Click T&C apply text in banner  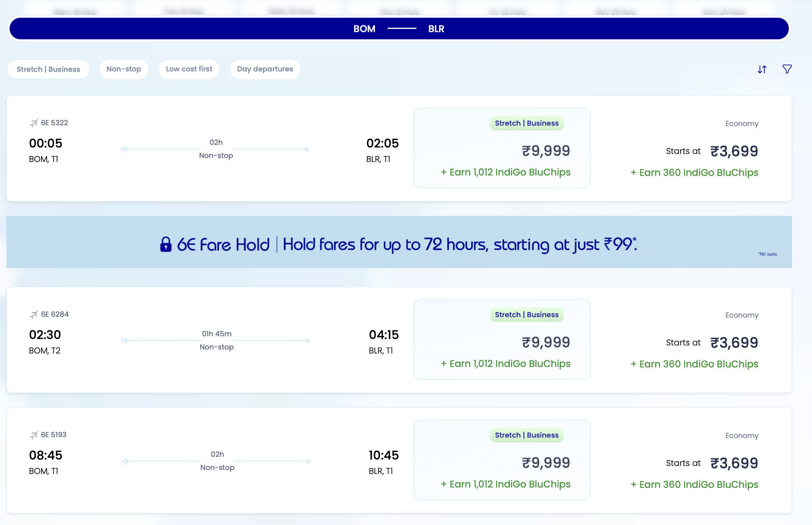pyautogui.click(x=768, y=254)
